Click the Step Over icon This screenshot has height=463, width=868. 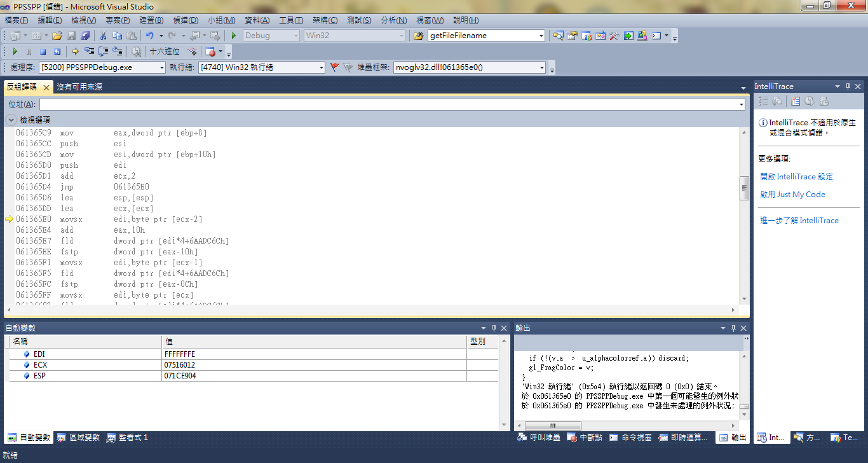click(x=103, y=52)
